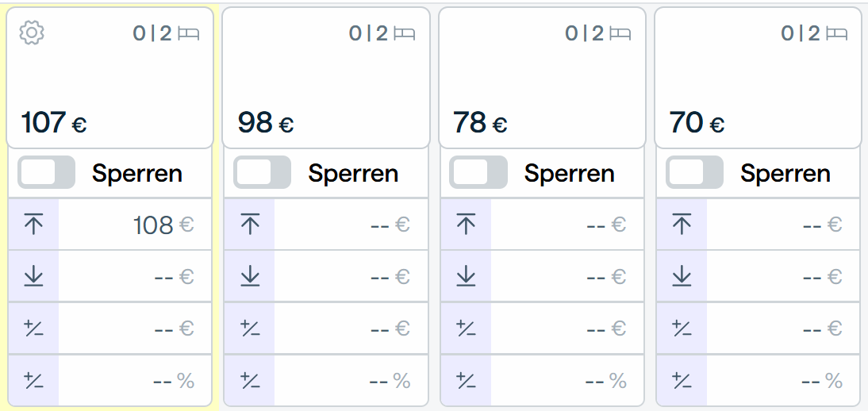Toggle Sperren switch for the 78 € room
Viewport: 868px width, 411px height.
[x=478, y=172]
